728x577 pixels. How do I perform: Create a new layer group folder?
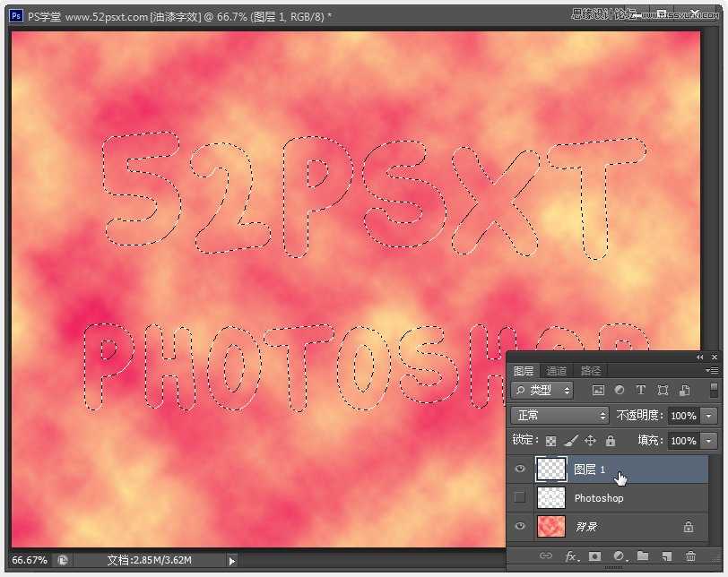pyautogui.click(x=643, y=555)
